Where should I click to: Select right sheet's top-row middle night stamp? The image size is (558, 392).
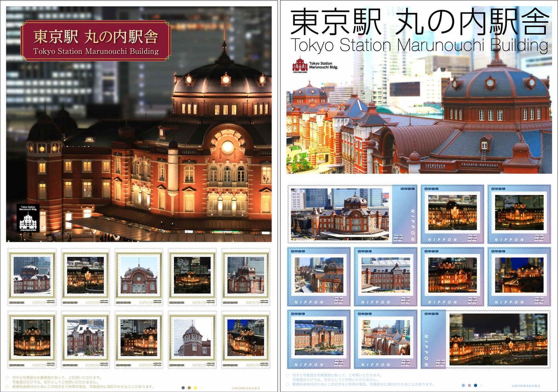pyautogui.click(x=452, y=214)
